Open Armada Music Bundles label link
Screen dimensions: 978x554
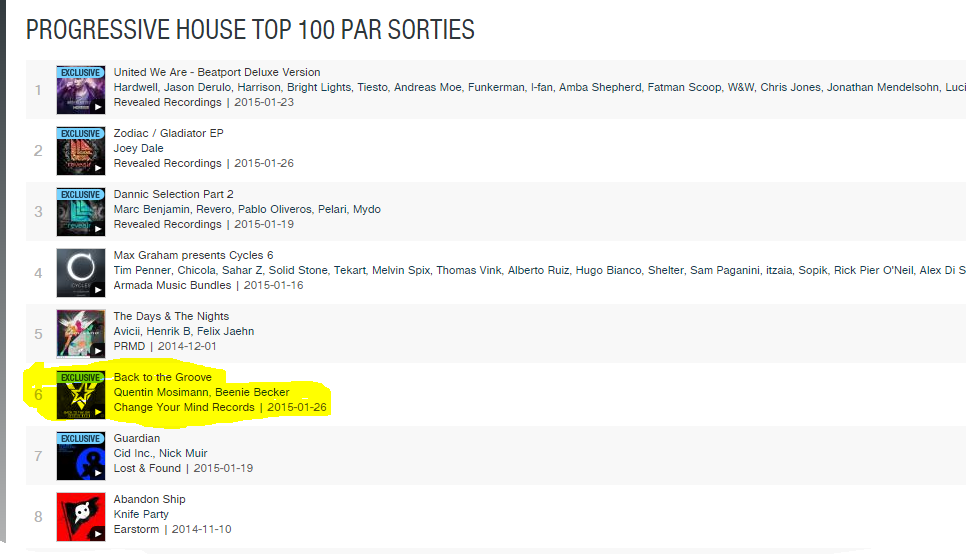click(x=172, y=286)
